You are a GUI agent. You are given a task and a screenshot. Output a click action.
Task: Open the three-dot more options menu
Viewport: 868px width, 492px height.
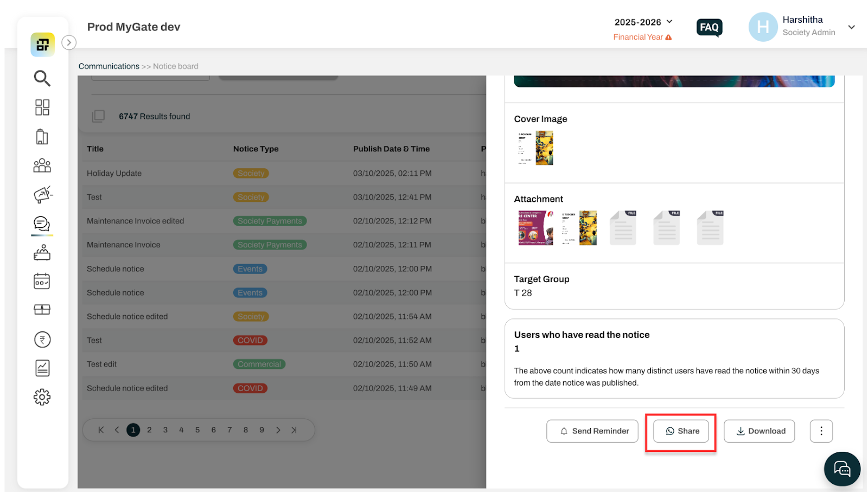(821, 431)
